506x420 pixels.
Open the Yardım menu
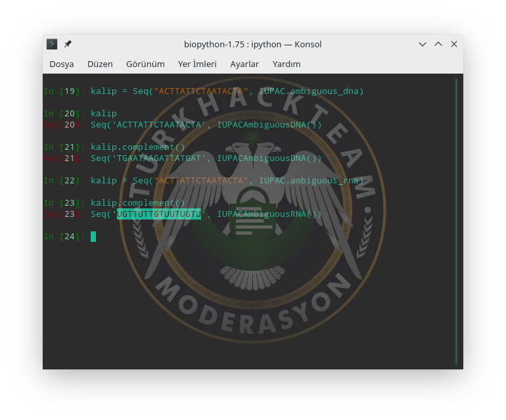(x=287, y=64)
